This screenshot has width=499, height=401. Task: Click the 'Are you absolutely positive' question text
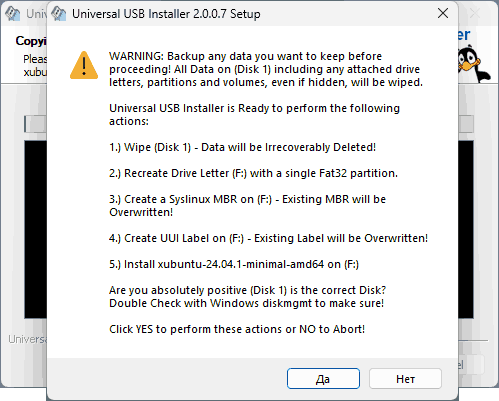coord(247,297)
